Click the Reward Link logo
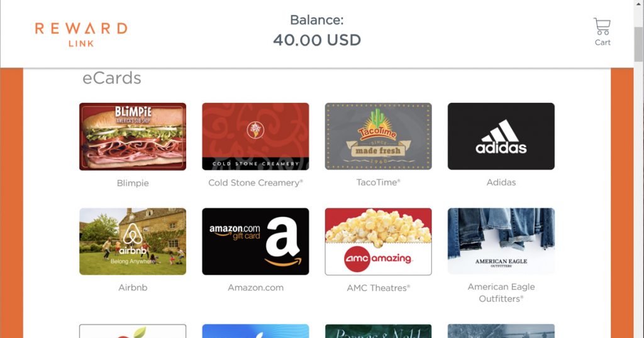Image resolution: width=644 pixels, height=338 pixels. (x=81, y=35)
